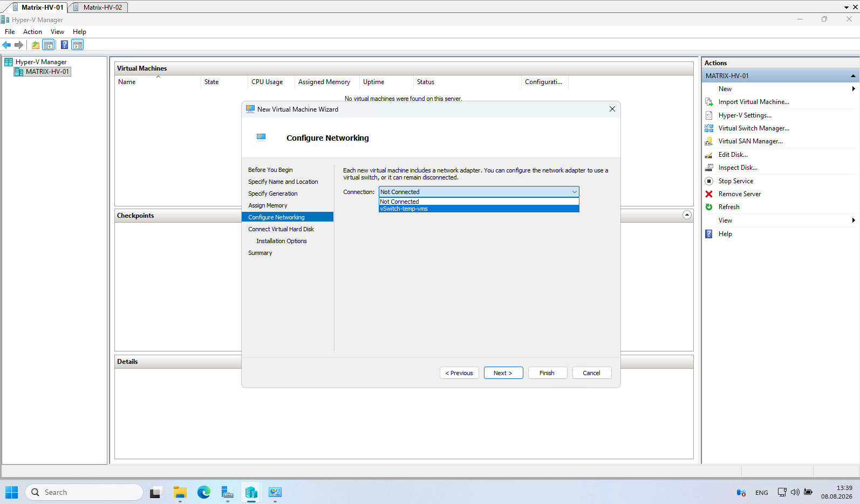Click the volume icon in system tray

tap(795, 492)
